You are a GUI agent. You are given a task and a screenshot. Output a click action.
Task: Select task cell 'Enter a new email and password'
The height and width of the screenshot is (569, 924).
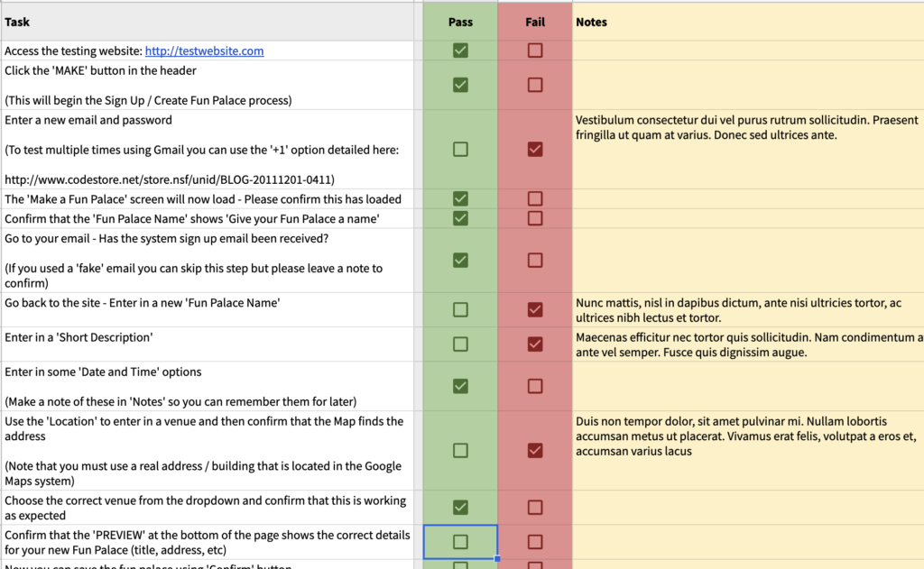208,149
